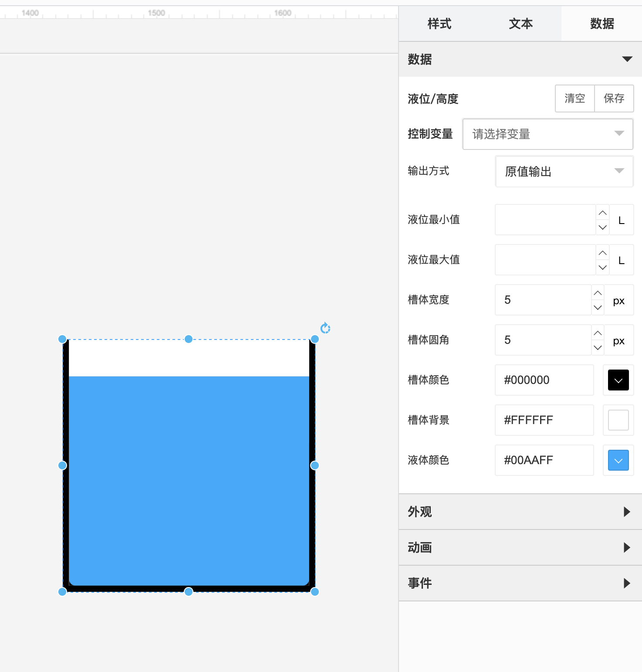Increase 液位最小值 with up arrow
The width and height of the screenshot is (642, 672).
(603, 213)
